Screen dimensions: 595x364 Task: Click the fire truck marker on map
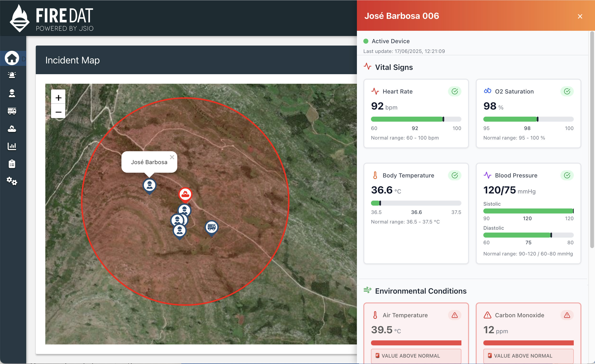212,227
